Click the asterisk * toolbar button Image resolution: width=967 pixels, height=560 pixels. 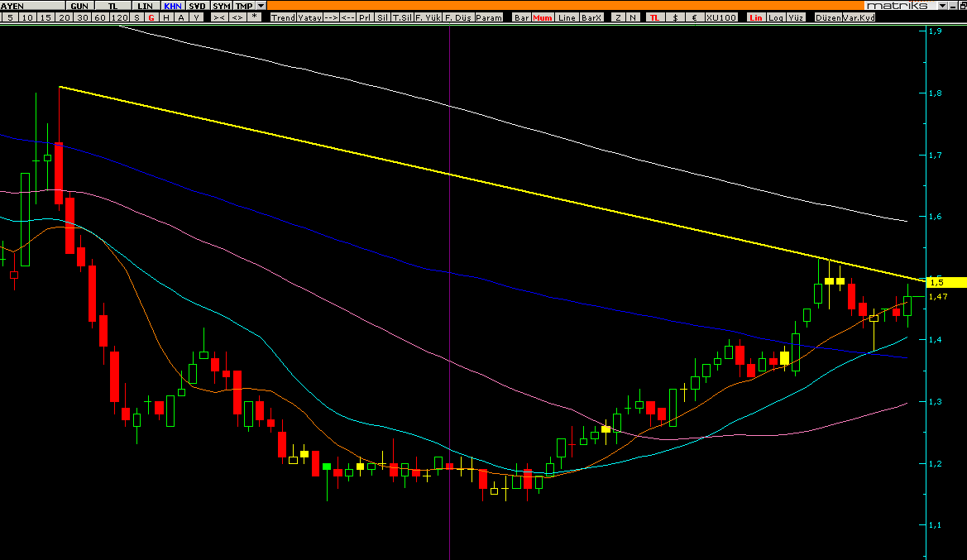click(254, 17)
